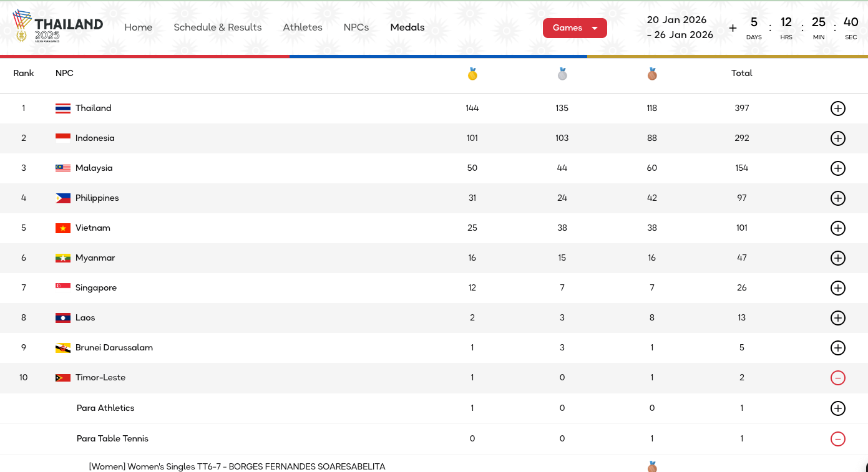The height and width of the screenshot is (472, 868).
Task: Click the Thailand 2025 logo
Action: tap(57, 27)
